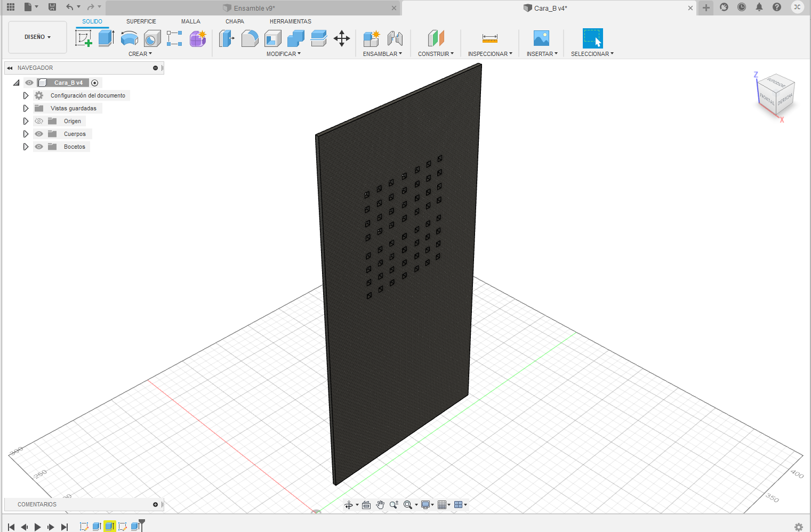This screenshot has width=811, height=532.
Task: Click the Construir plane icon
Action: coord(436,38)
